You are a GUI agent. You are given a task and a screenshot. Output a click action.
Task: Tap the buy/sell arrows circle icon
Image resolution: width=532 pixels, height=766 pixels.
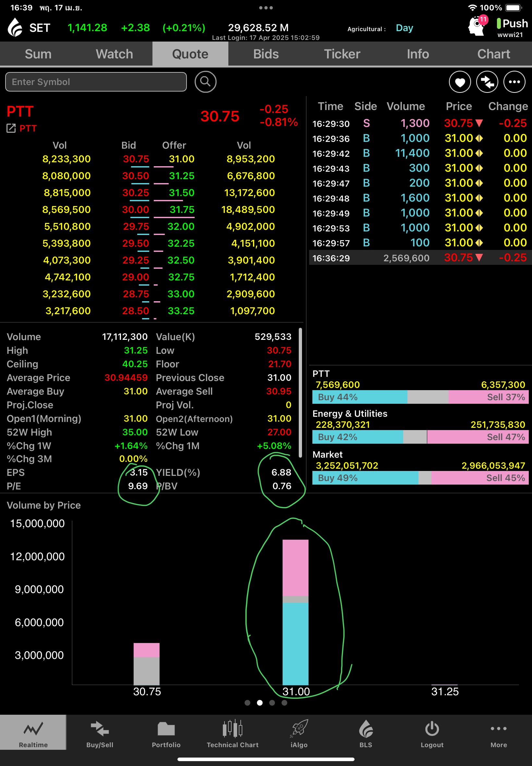(x=487, y=82)
